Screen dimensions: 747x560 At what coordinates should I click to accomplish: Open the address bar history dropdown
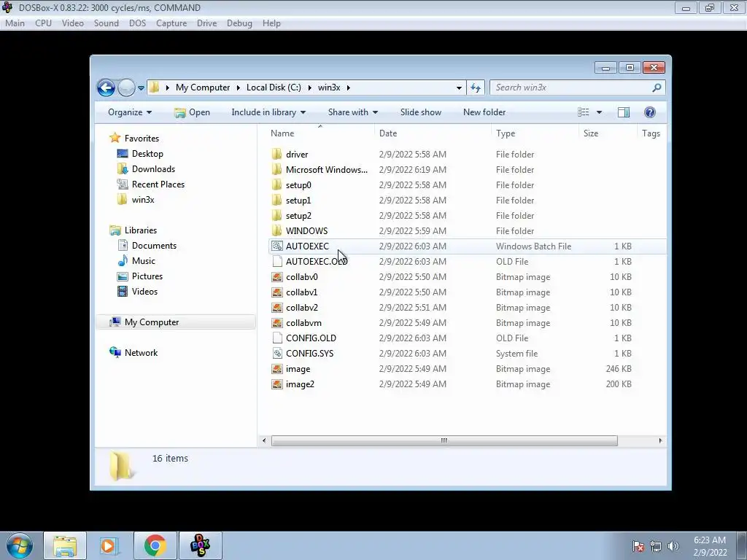pos(459,87)
